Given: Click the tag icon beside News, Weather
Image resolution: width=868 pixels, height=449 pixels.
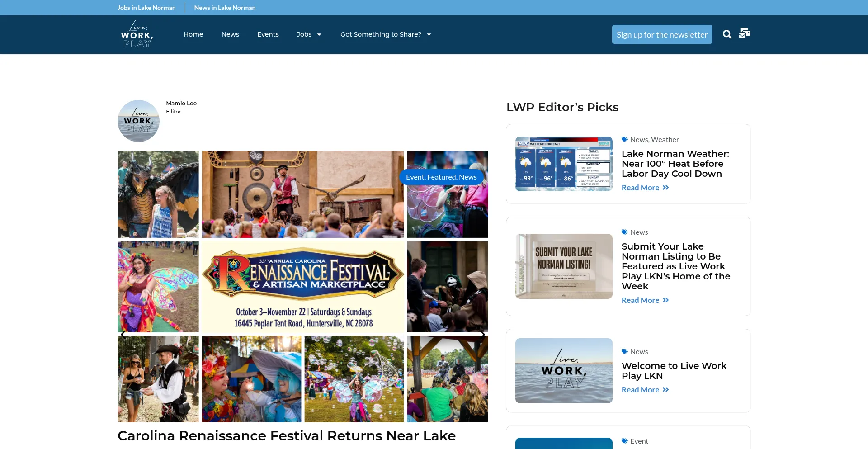Looking at the screenshot, I should 624,139.
